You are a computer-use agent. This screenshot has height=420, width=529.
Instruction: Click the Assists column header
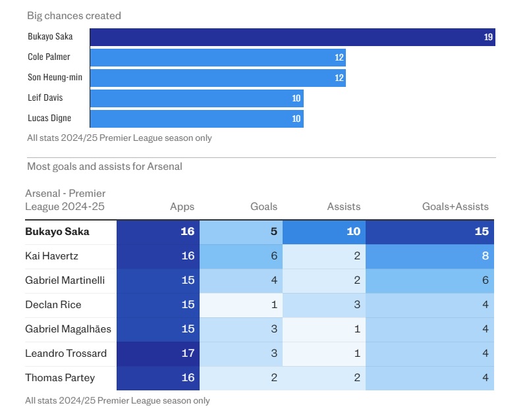tap(343, 207)
